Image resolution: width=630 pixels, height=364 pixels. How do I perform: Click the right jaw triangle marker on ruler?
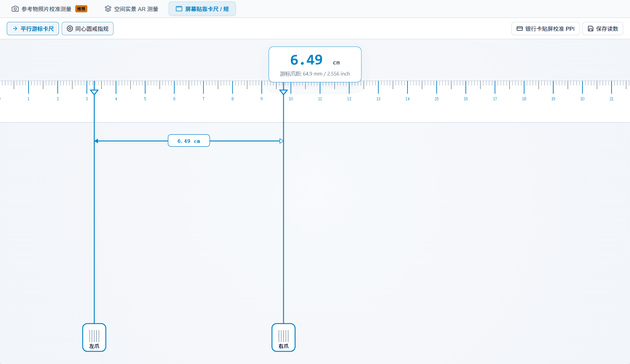[x=284, y=92]
